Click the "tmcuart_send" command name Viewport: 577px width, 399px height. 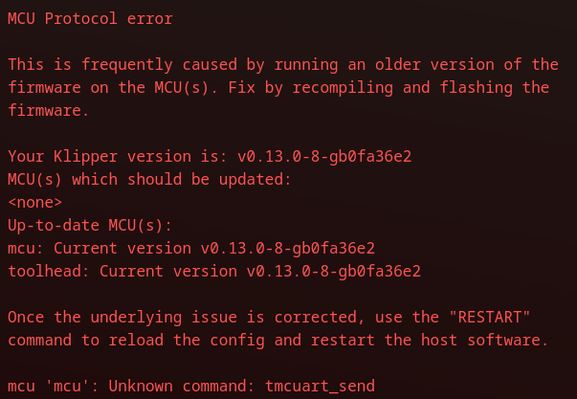point(320,386)
